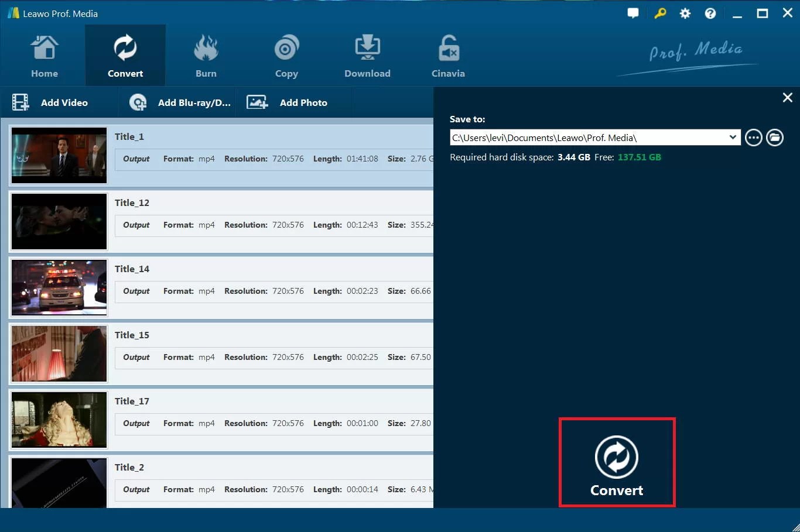Close the conversion settings panel
The width and height of the screenshot is (800, 532).
pyautogui.click(x=787, y=97)
